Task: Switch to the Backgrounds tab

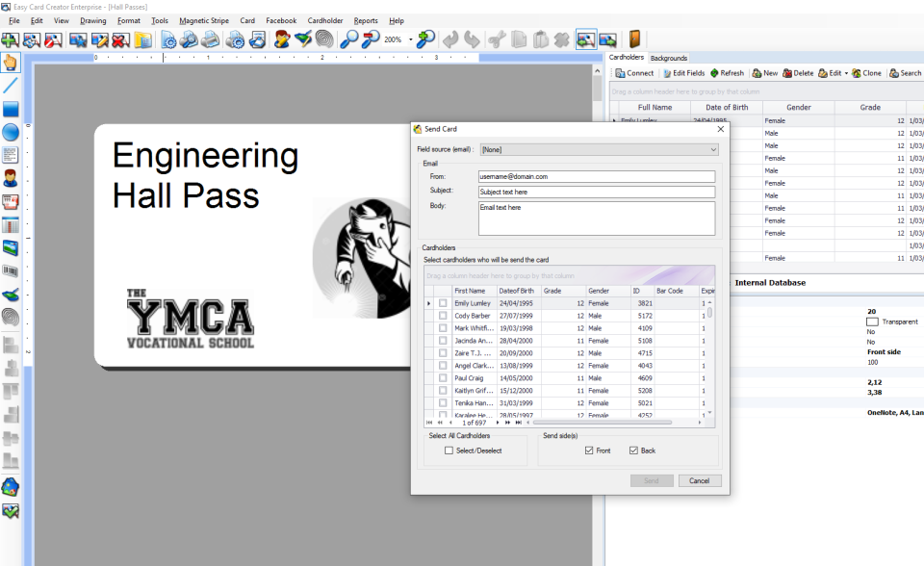Action: pos(669,58)
